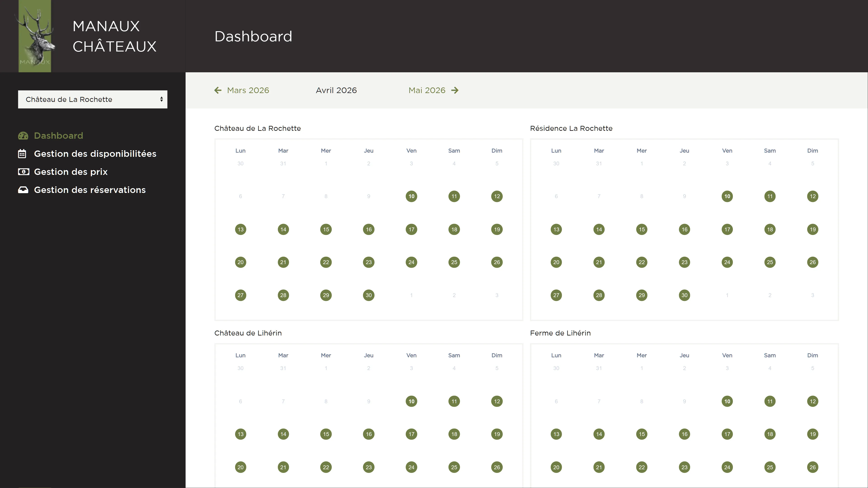Select day 13 in Château de Lihérin calendar
Image resolution: width=868 pixels, height=488 pixels.
click(241, 434)
